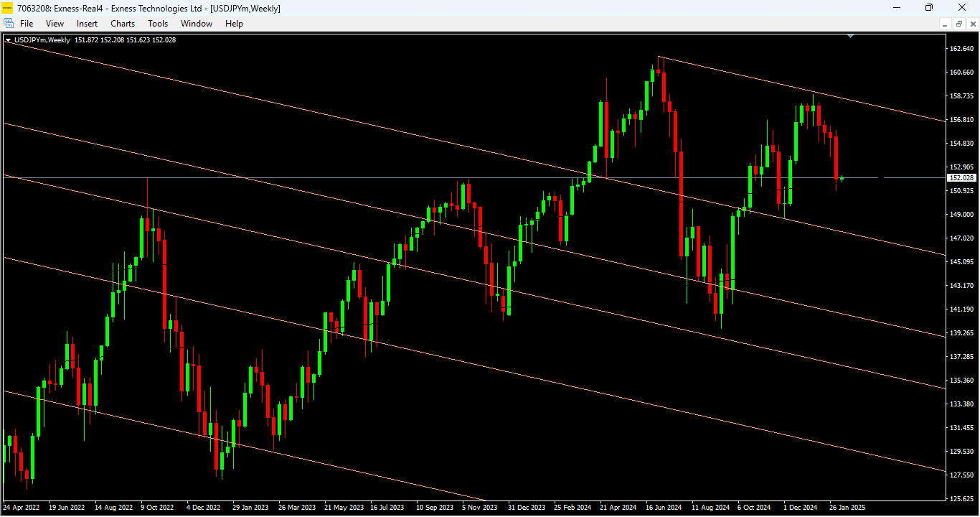Open the Insert menu
The height and width of the screenshot is (517, 980).
pyautogui.click(x=87, y=24)
